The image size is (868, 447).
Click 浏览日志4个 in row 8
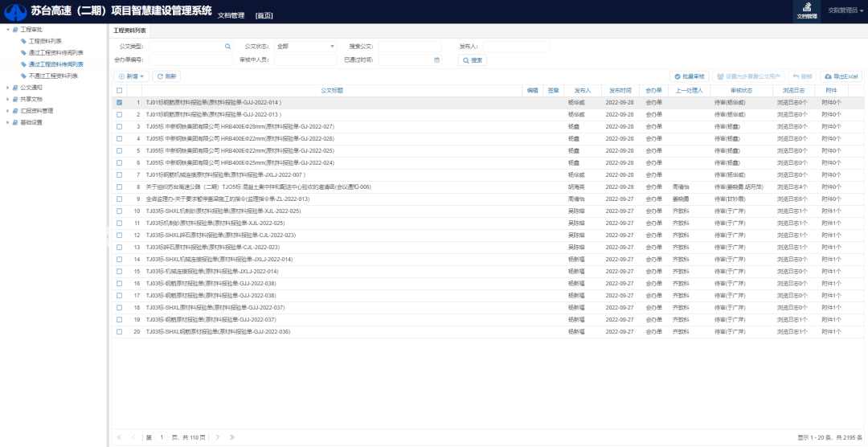tap(791, 187)
